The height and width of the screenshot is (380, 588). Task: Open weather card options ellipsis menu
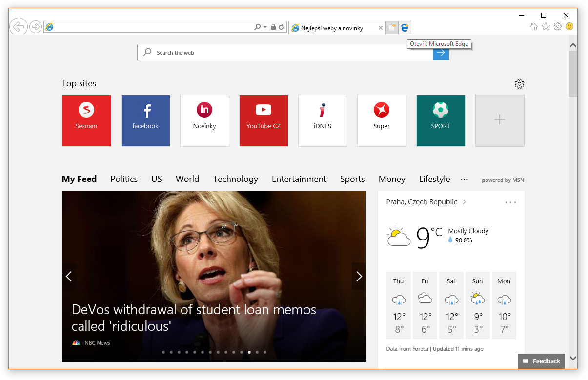(x=510, y=202)
